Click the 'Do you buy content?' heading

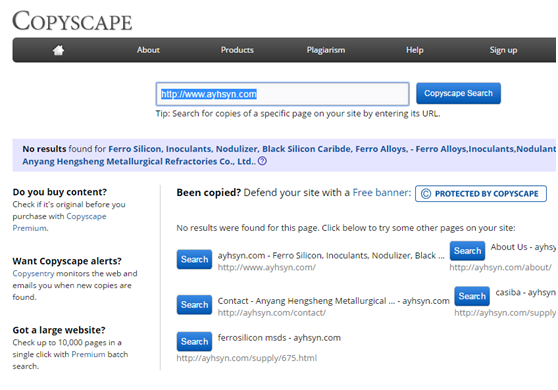pos(60,192)
